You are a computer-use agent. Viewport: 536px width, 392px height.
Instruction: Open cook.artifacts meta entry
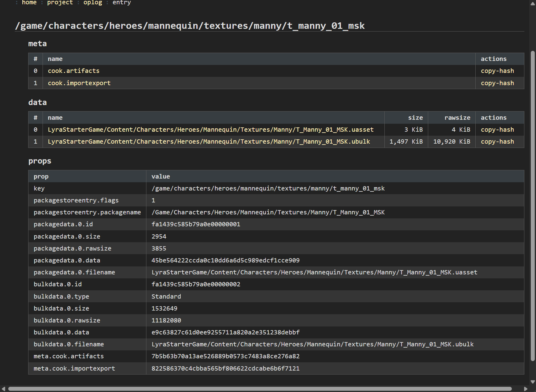[74, 71]
